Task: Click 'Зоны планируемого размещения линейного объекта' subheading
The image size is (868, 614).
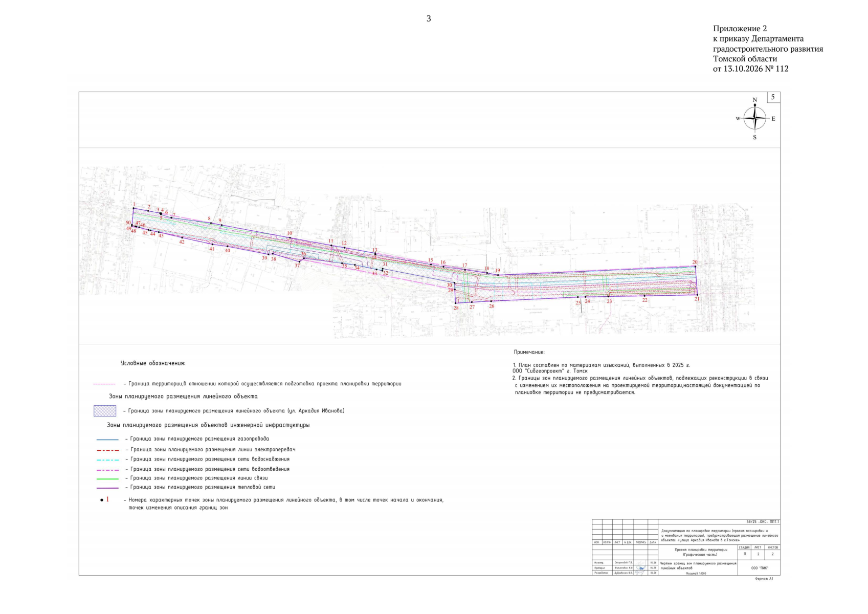Action: pos(183,397)
